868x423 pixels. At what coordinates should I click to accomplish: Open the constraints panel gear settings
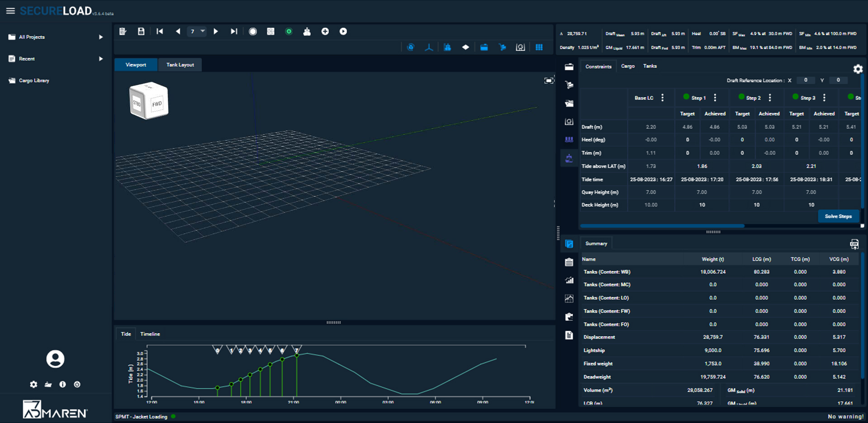tap(858, 69)
